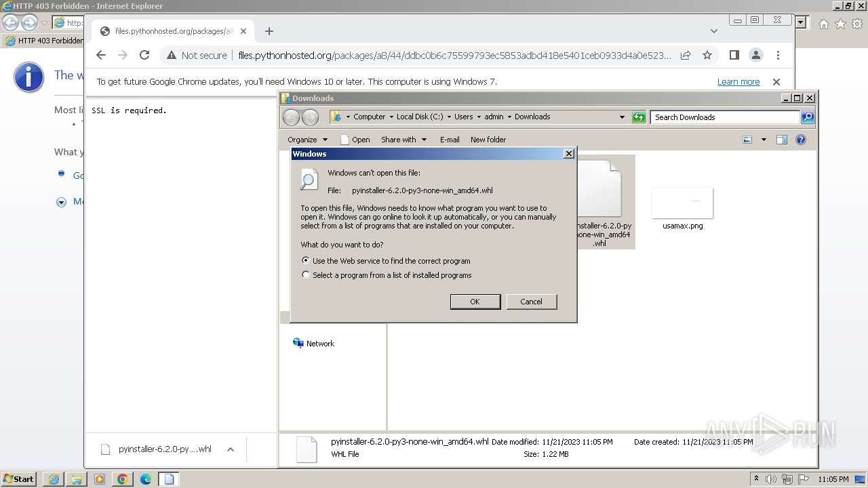Expand address bar history dropdown
The image size is (868, 488).
[x=622, y=117]
